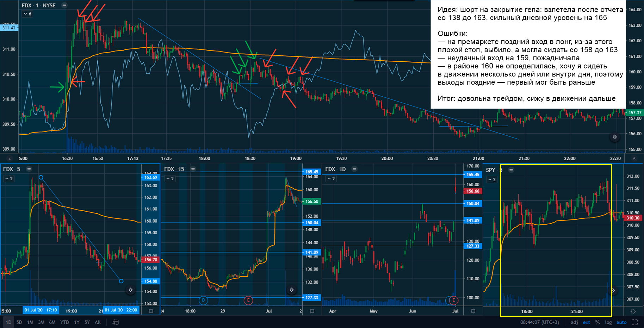This screenshot has width=644, height=328.
Task: Open FDX 5 chart time axis settings gear
Action: [151, 311]
